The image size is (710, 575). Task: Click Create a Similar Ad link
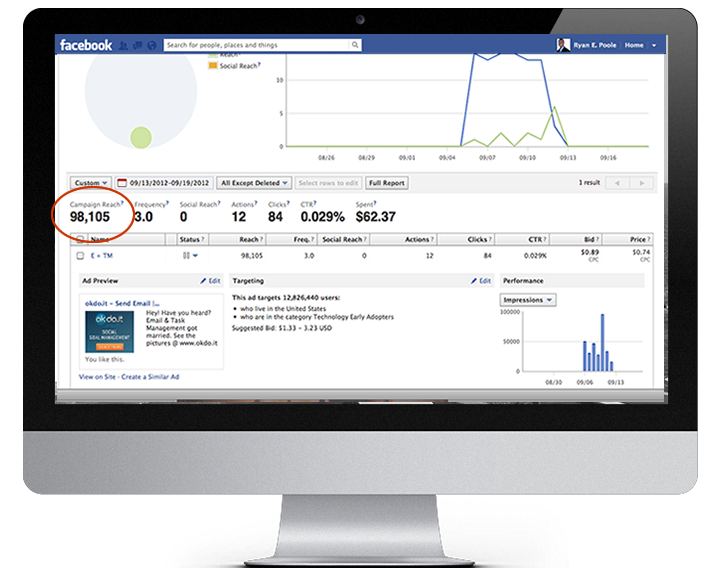(150, 377)
